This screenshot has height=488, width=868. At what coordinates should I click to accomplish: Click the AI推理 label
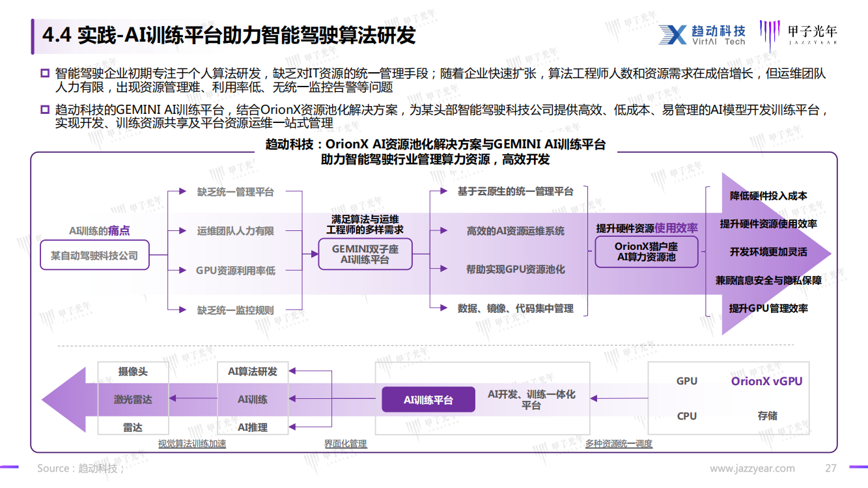tap(253, 427)
